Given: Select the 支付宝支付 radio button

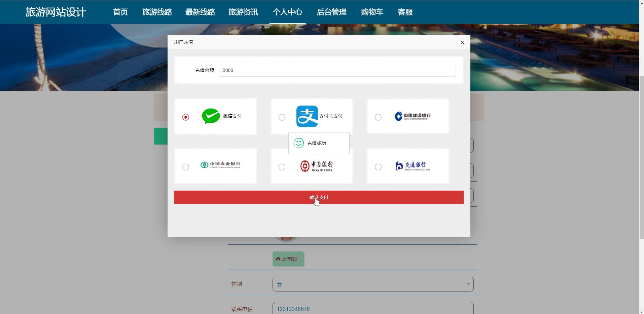Looking at the screenshot, I should point(282,117).
